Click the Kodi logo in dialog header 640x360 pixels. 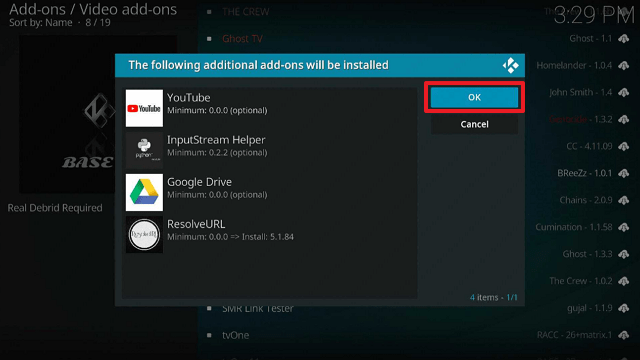point(510,65)
